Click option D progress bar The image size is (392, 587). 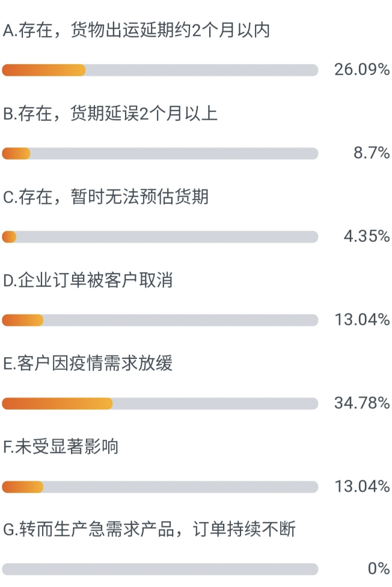tap(160, 321)
